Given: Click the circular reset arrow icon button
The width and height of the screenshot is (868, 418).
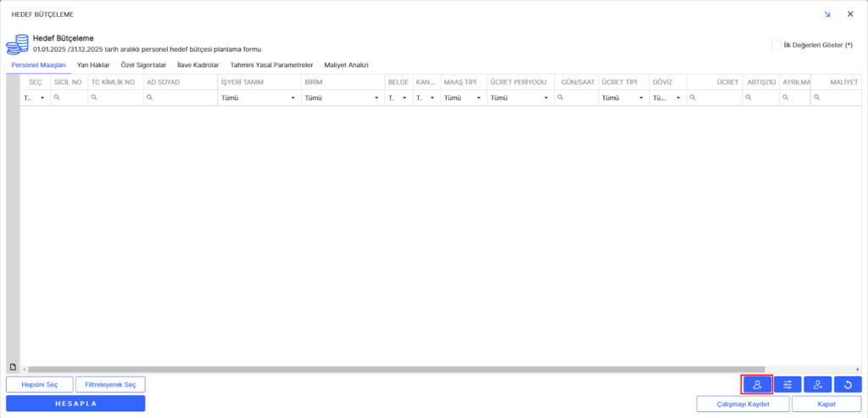Looking at the screenshot, I should [848, 385].
